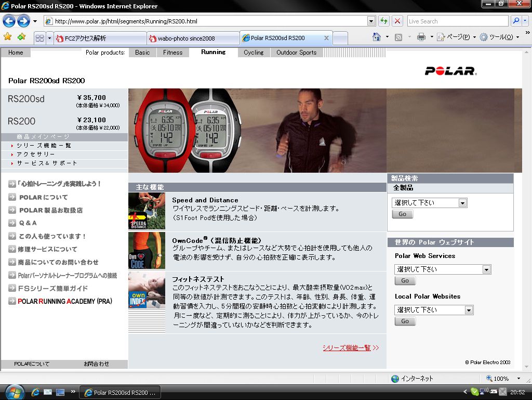The width and height of the screenshot is (532, 400).
Task: Open the POLARについて arrow link
Action: 38,197
